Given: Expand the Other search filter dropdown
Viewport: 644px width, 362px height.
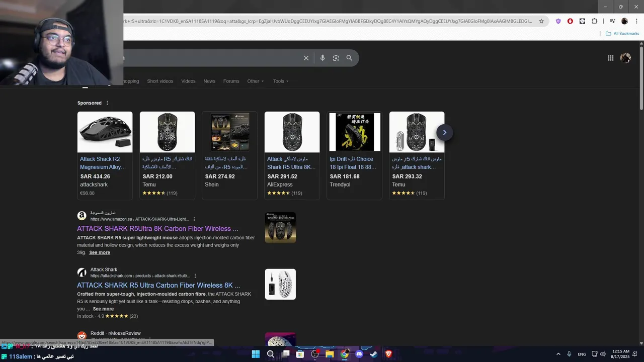Looking at the screenshot, I should click(x=256, y=81).
